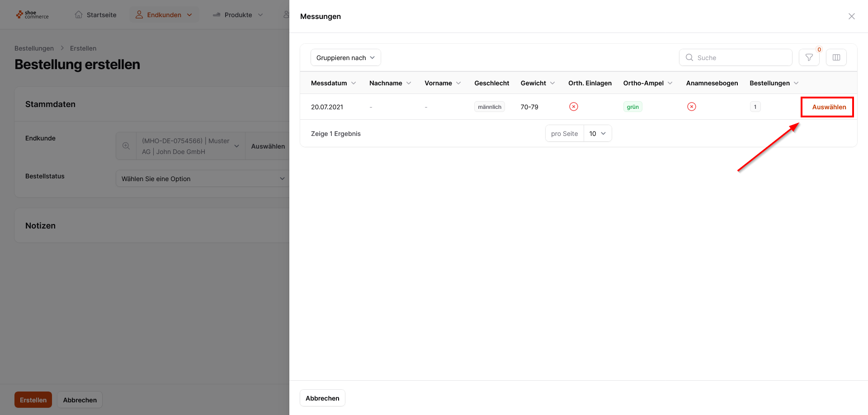Go to Bestellungen breadcrumb link
The width and height of the screenshot is (868, 415).
click(x=34, y=48)
